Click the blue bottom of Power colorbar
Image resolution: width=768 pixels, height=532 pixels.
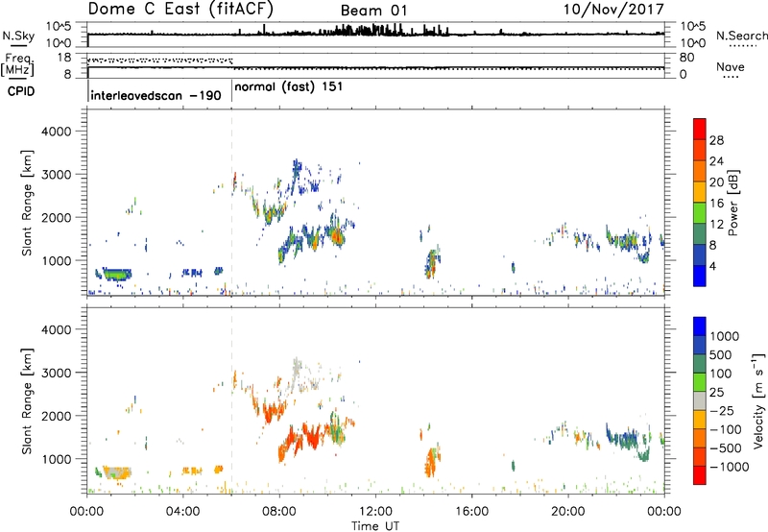[x=700, y=276]
